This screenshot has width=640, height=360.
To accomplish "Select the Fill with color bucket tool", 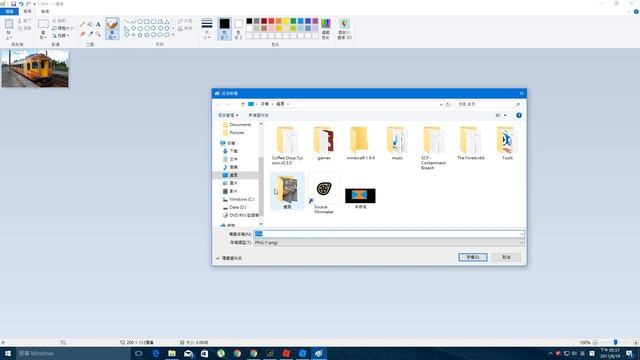I will tap(90, 24).
